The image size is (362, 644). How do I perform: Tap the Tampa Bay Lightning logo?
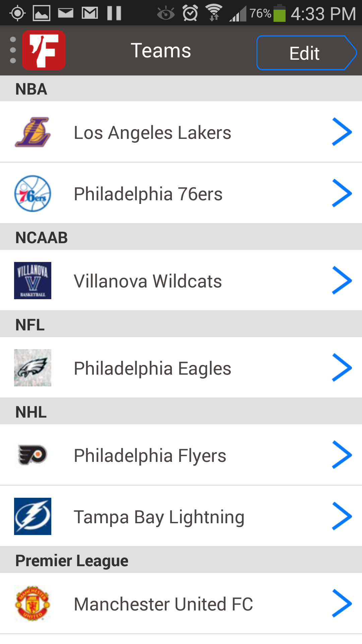coord(33,516)
